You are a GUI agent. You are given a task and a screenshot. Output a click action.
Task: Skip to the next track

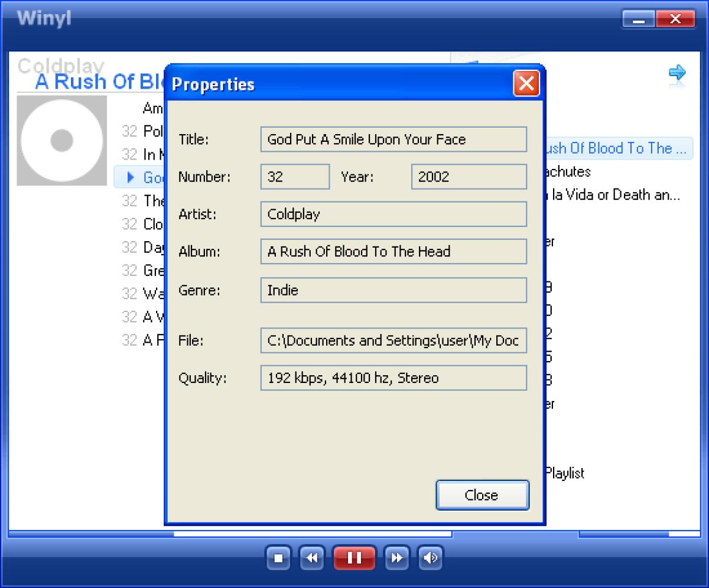coord(397,557)
